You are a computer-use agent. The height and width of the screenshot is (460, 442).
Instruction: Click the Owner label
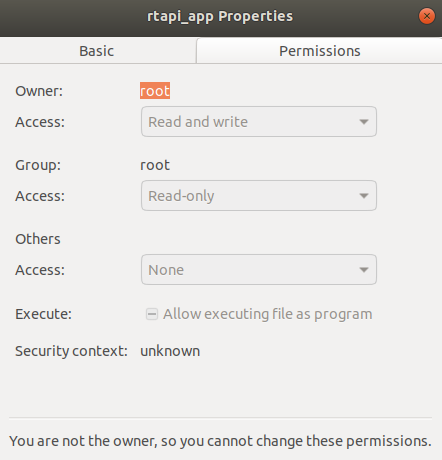[39, 91]
